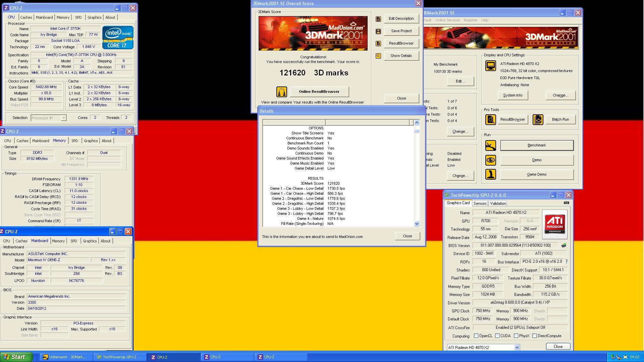Switch to the Caches tab in top CPU-Z

pyautogui.click(x=26, y=17)
